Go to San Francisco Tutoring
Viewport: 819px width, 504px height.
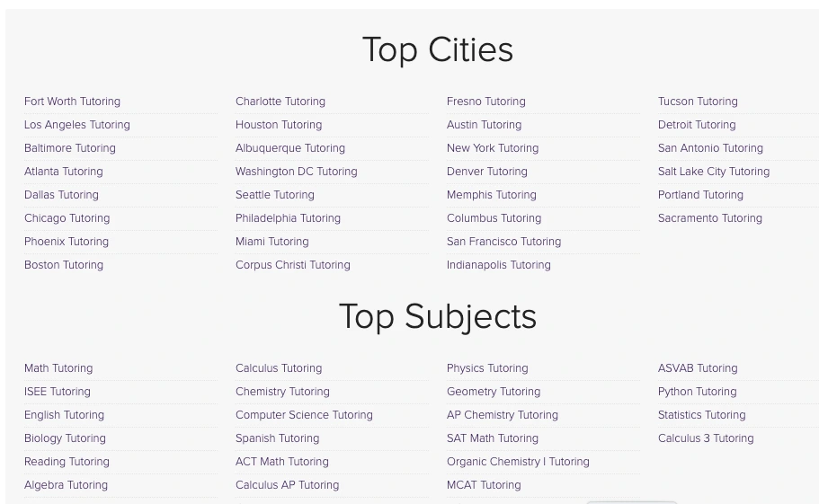coord(503,242)
